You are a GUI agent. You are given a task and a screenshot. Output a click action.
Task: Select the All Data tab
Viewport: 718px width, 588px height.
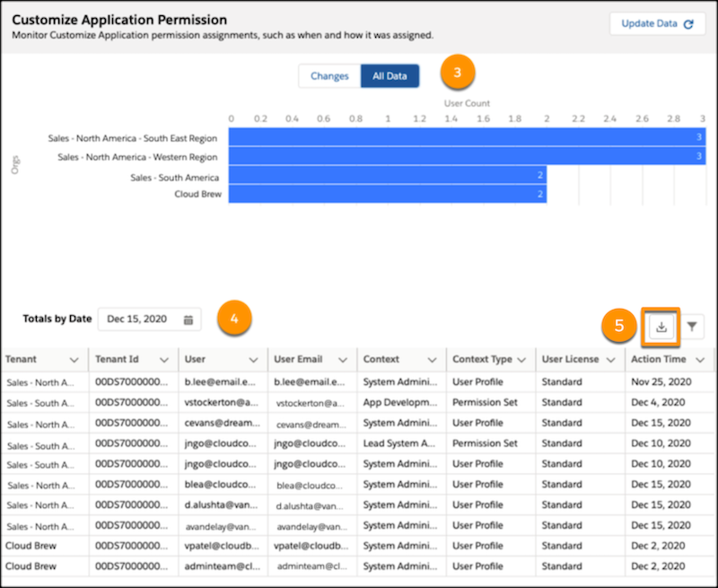(390, 76)
